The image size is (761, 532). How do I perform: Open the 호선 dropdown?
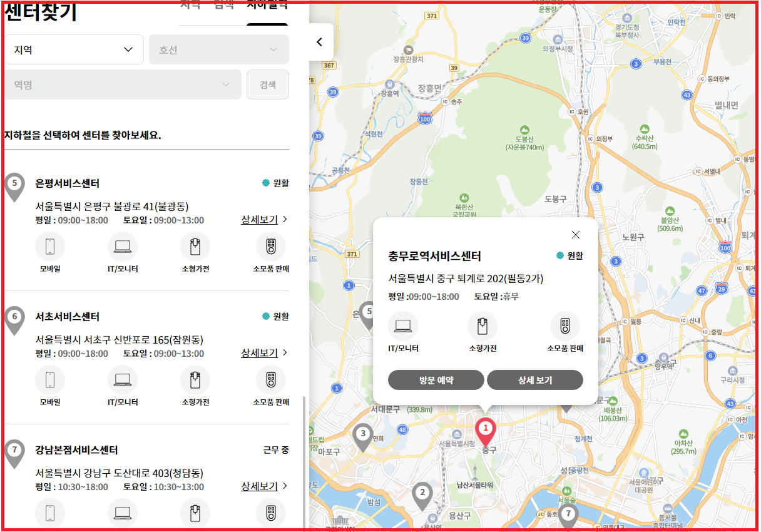pos(219,49)
